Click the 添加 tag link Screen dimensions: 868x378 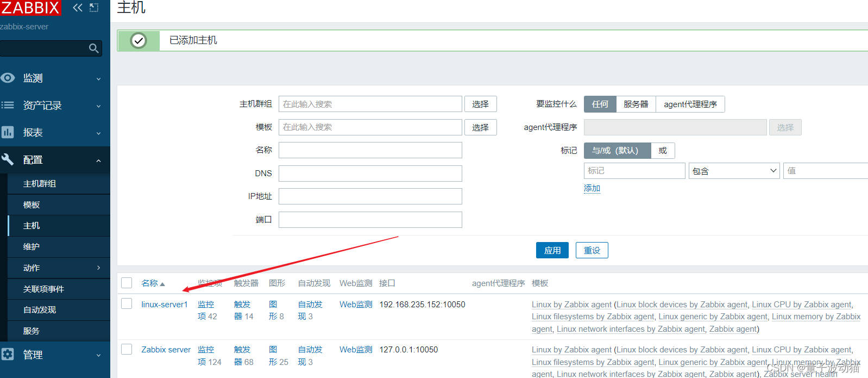coord(592,188)
